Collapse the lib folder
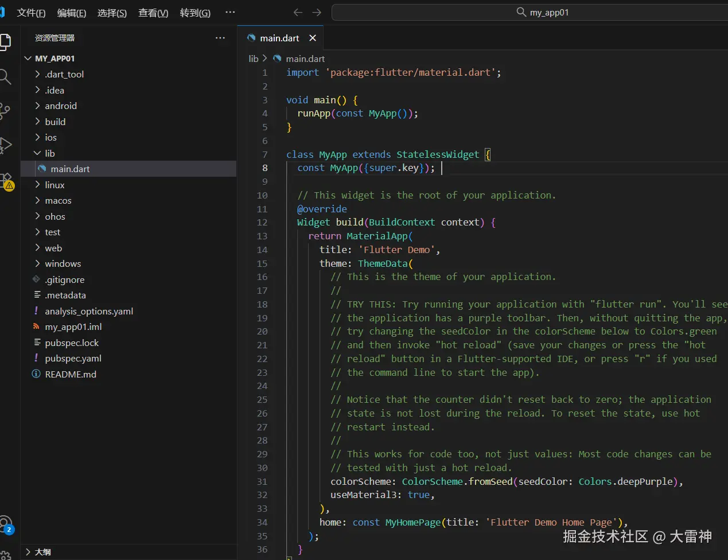728x560 pixels. [50, 153]
